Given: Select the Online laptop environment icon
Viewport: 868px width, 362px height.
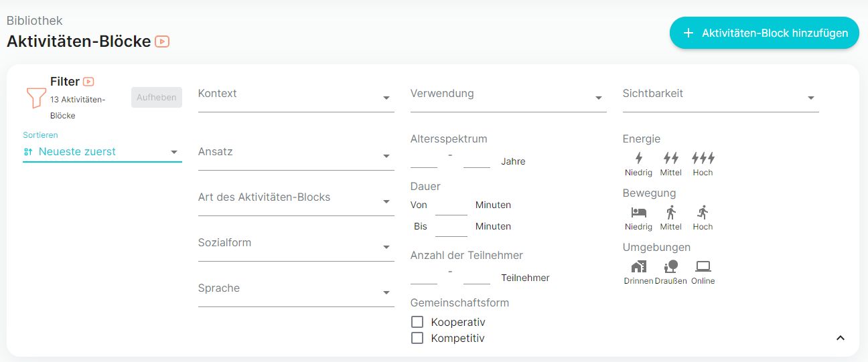Looking at the screenshot, I should 703,266.
